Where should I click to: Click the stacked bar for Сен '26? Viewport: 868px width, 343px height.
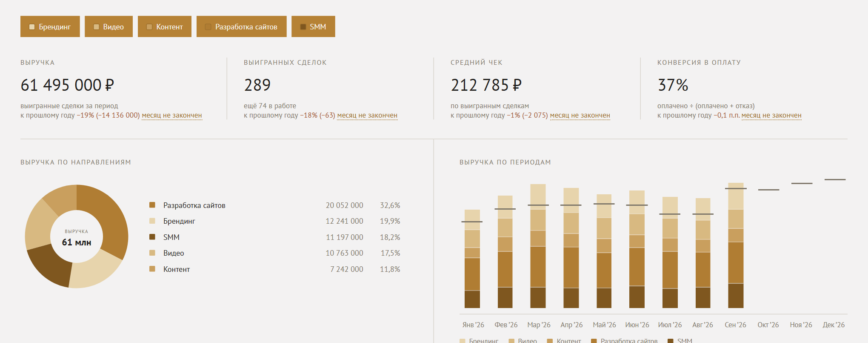tap(736, 245)
